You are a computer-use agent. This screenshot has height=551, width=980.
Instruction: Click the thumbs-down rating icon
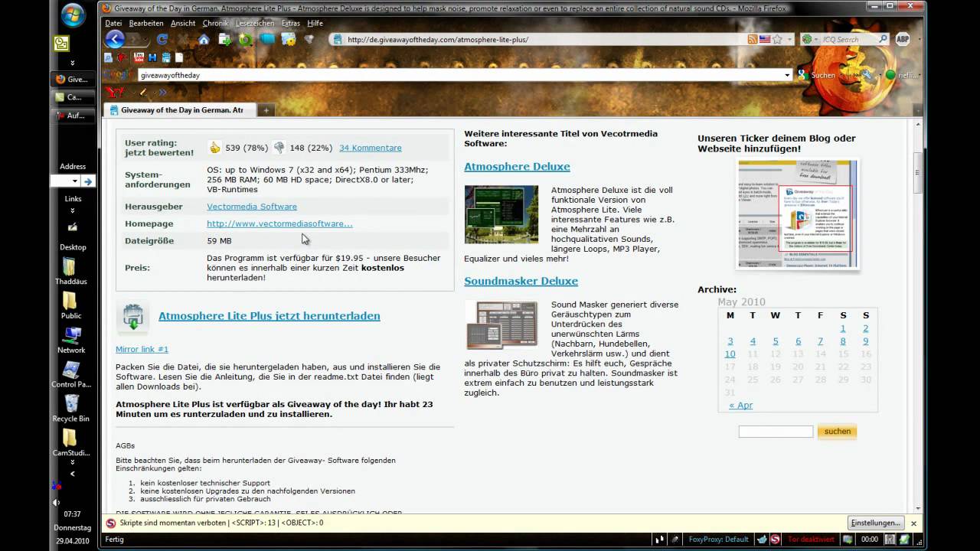pyautogui.click(x=279, y=148)
